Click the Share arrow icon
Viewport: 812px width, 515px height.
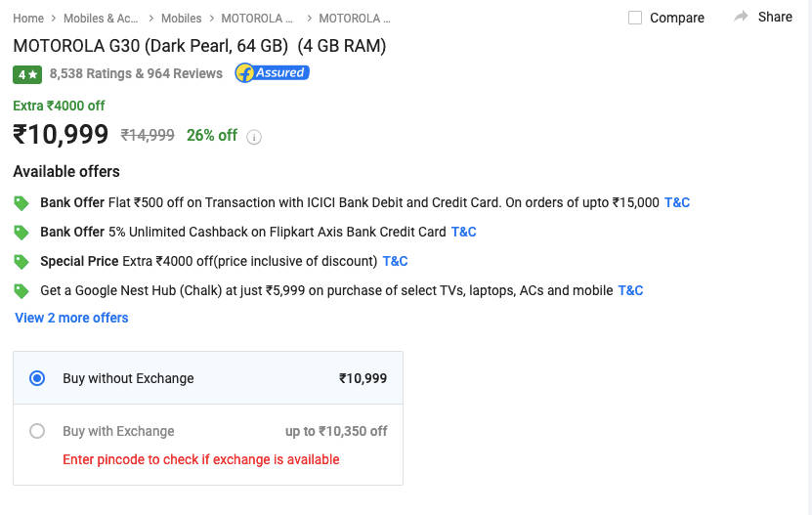point(742,17)
